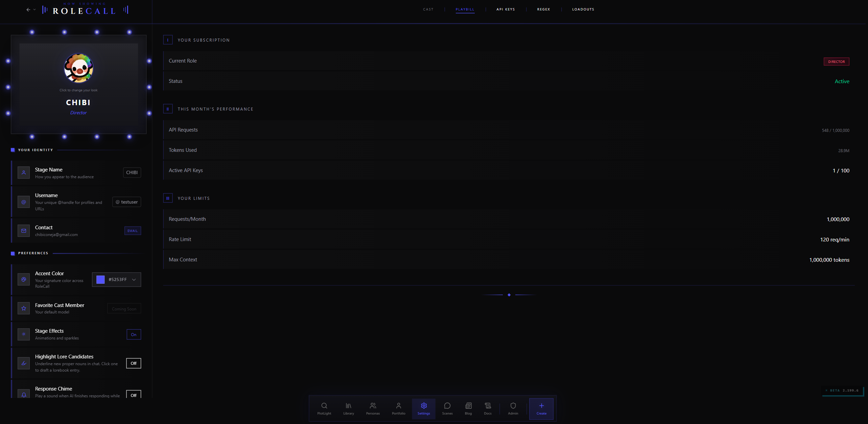Screen dimensions: 868x424
Task: Edit the CHIBI stage name field
Action: (x=132, y=172)
